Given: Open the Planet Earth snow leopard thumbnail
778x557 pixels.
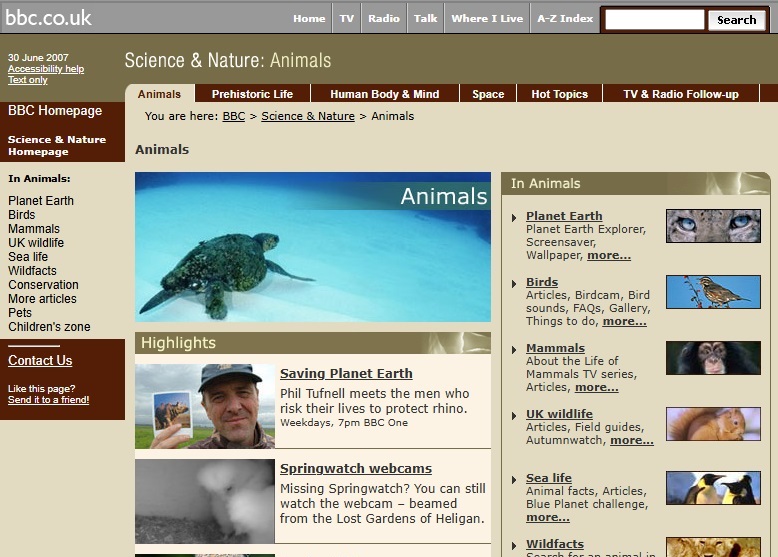Looking at the screenshot, I should point(713,226).
